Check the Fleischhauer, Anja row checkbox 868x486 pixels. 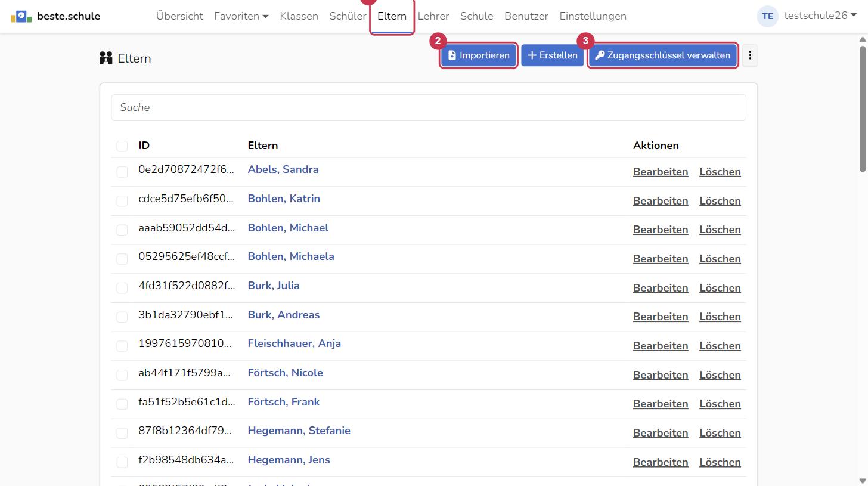(122, 346)
